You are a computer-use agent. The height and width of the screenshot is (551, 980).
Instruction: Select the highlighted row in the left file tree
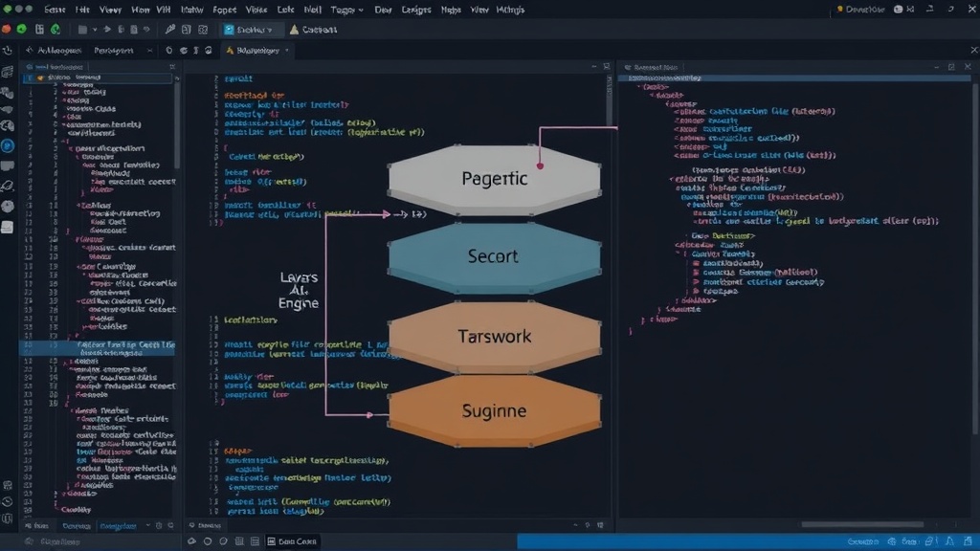coord(99,348)
